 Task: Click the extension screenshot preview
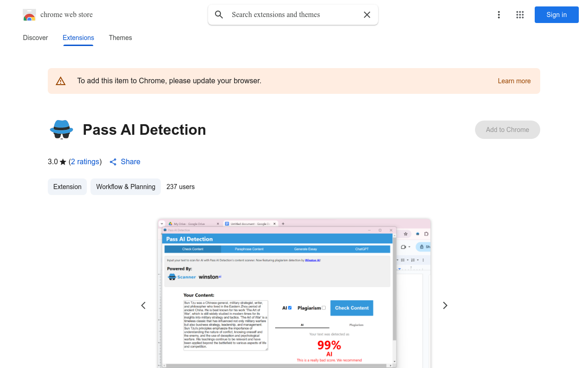[294, 293]
